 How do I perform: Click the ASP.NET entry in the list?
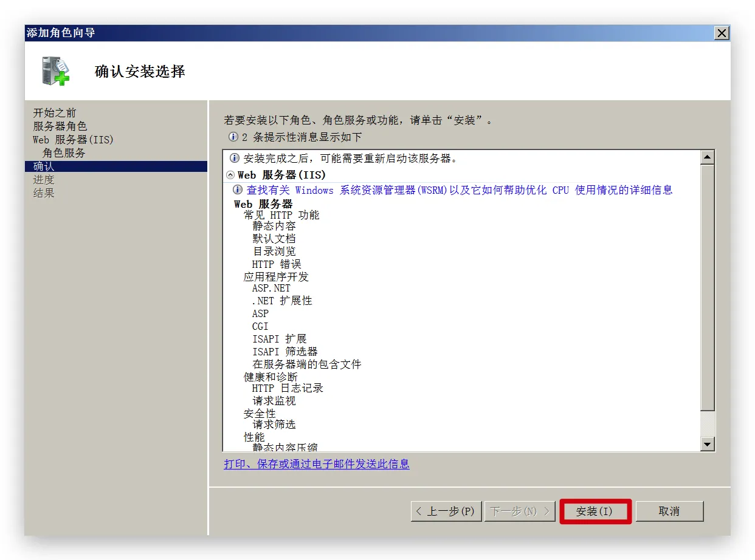pyautogui.click(x=271, y=289)
